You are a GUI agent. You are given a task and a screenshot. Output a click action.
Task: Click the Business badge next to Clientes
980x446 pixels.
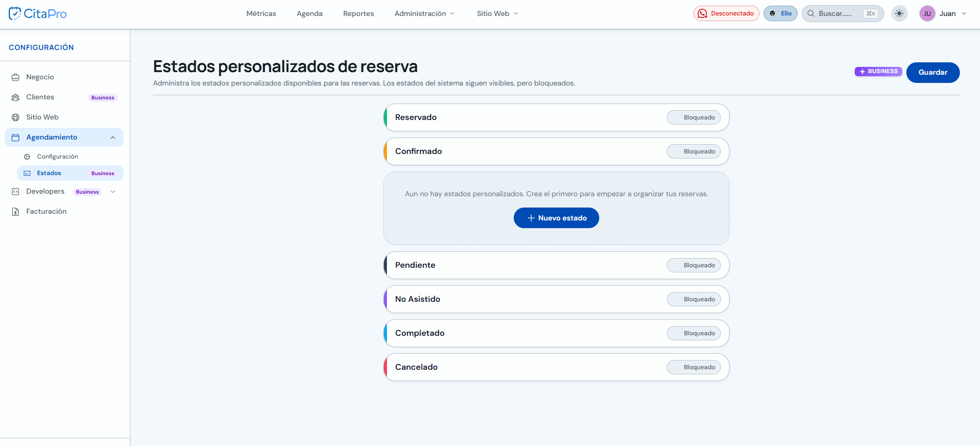[x=103, y=98]
